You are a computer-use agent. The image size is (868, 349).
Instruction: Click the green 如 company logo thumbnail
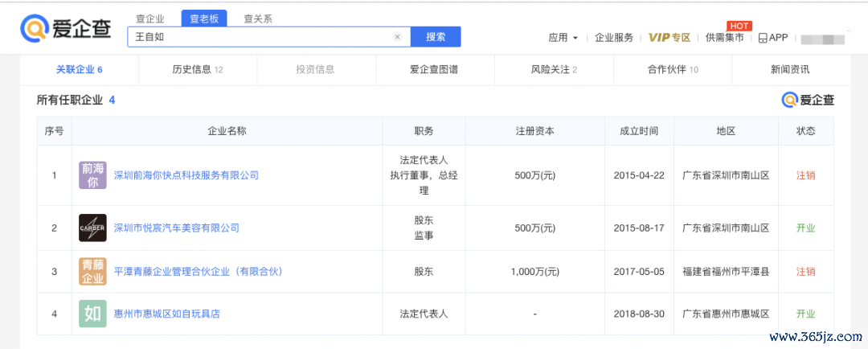[x=92, y=314]
